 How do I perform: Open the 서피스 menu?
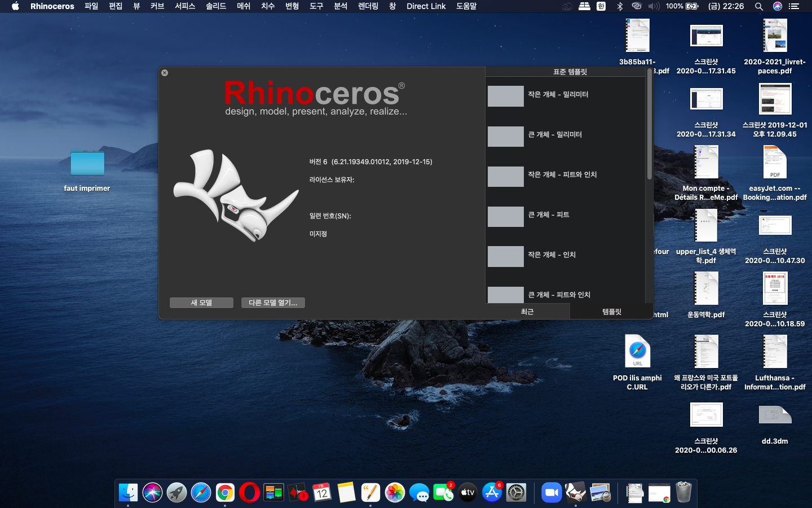pos(185,6)
